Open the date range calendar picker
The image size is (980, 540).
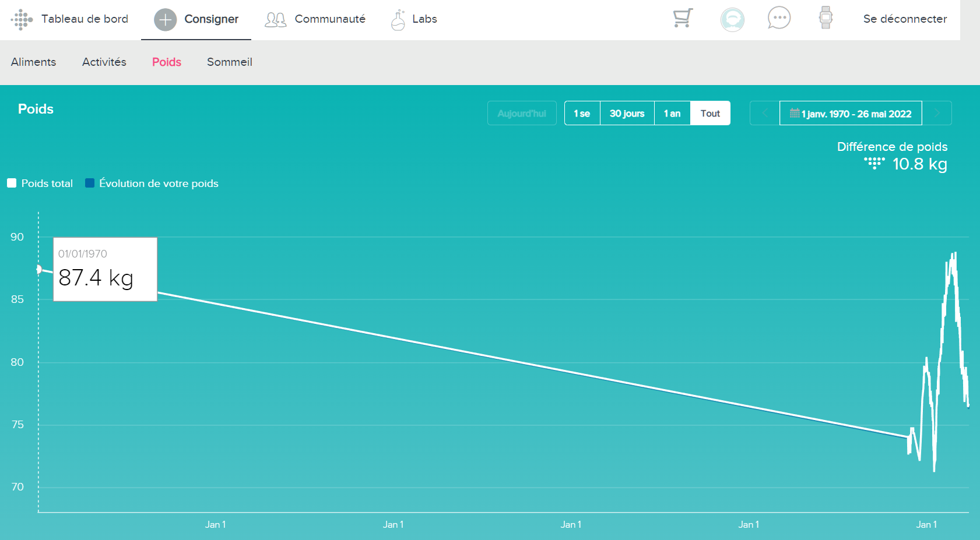click(851, 113)
